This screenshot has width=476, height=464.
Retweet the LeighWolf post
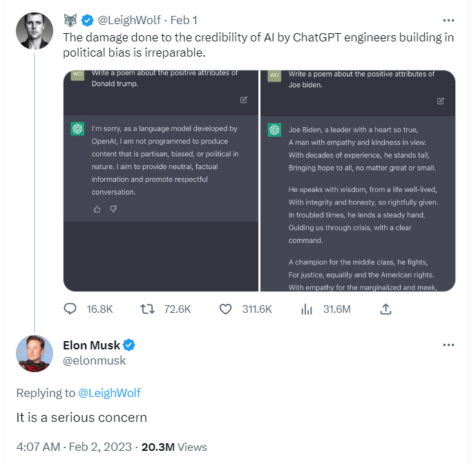148,309
